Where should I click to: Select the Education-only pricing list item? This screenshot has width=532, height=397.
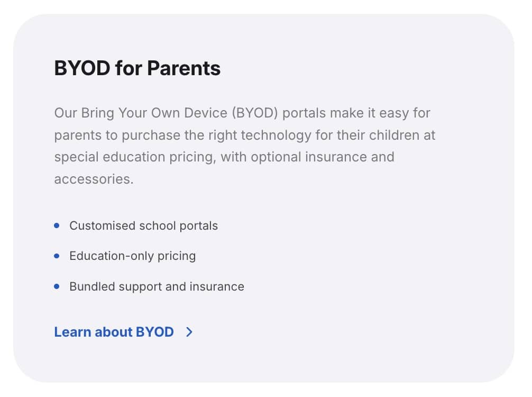click(132, 256)
